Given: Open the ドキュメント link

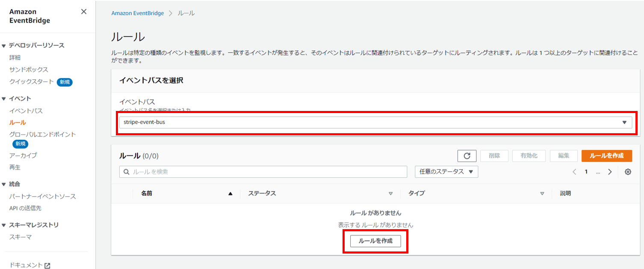Looking at the screenshot, I should tap(26, 265).
